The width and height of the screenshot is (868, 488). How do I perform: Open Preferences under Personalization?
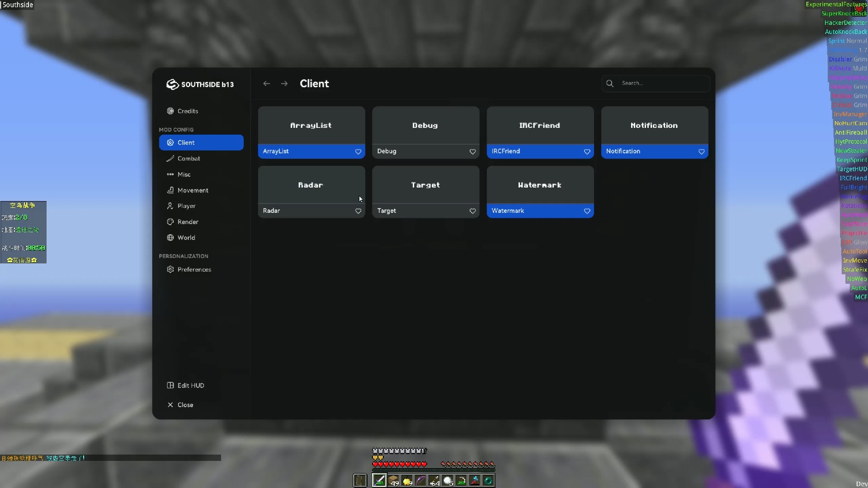coord(201,269)
